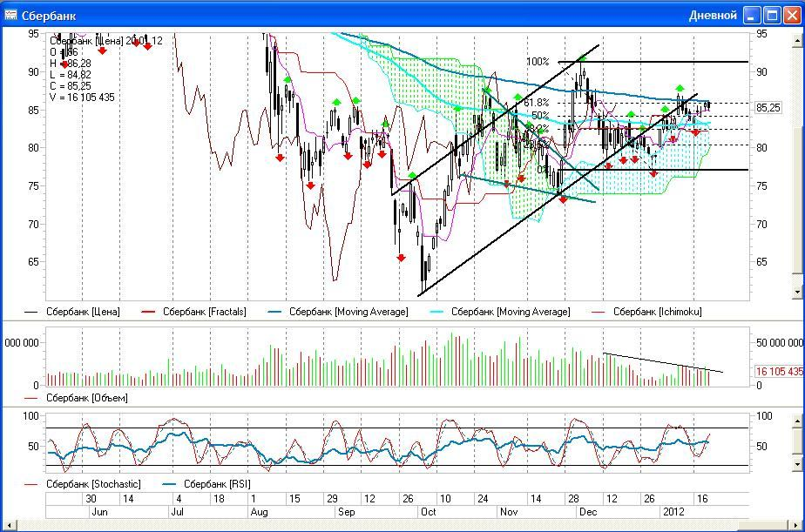The image size is (805, 532).
Task: Click the Дневной timeframe label
Action: [713, 16]
